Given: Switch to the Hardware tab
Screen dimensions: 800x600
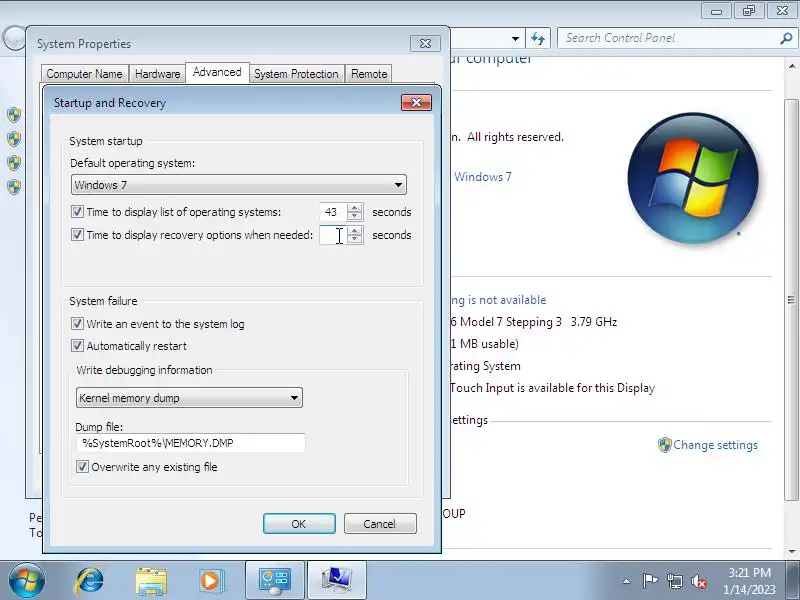Looking at the screenshot, I should point(158,74).
